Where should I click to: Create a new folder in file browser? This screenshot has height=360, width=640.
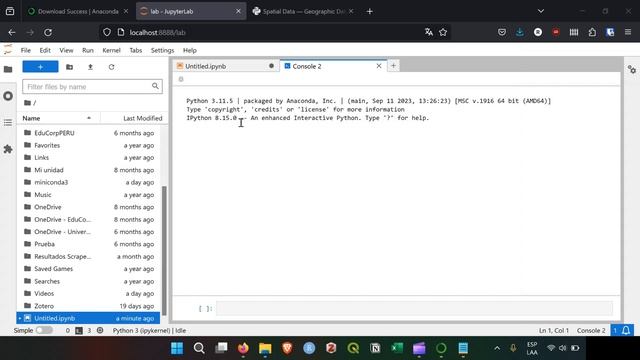(x=69, y=67)
